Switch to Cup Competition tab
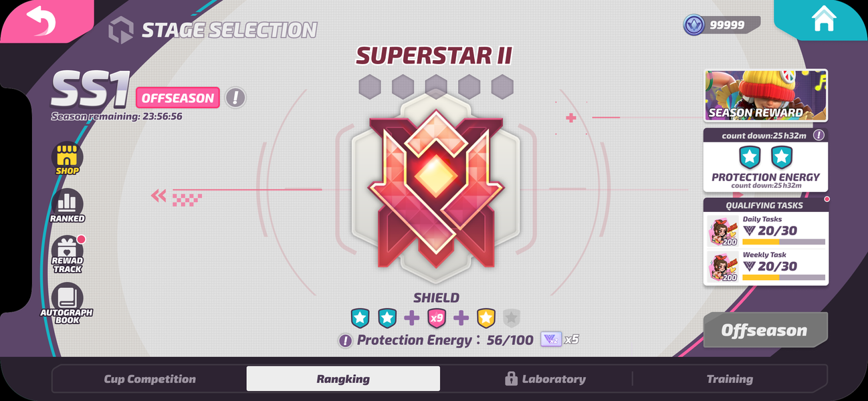This screenshot has height=401, width=868. point(150,379)
